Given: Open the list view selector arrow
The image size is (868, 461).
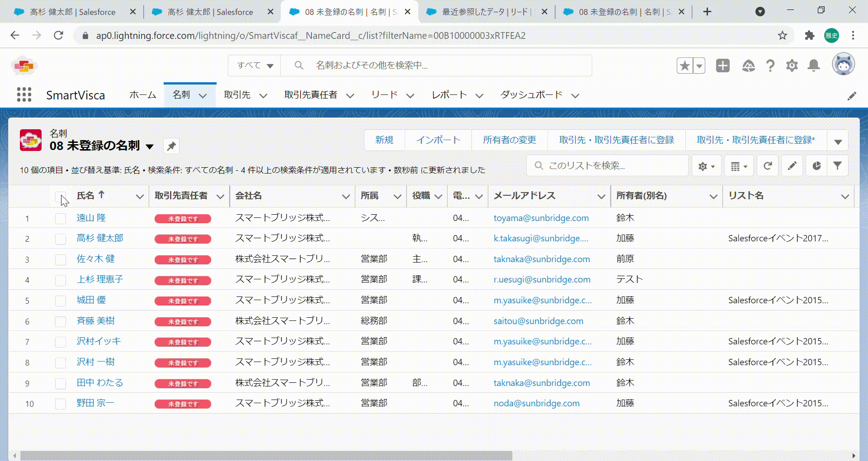Looking at the screenshot, I should pos(150,146).
